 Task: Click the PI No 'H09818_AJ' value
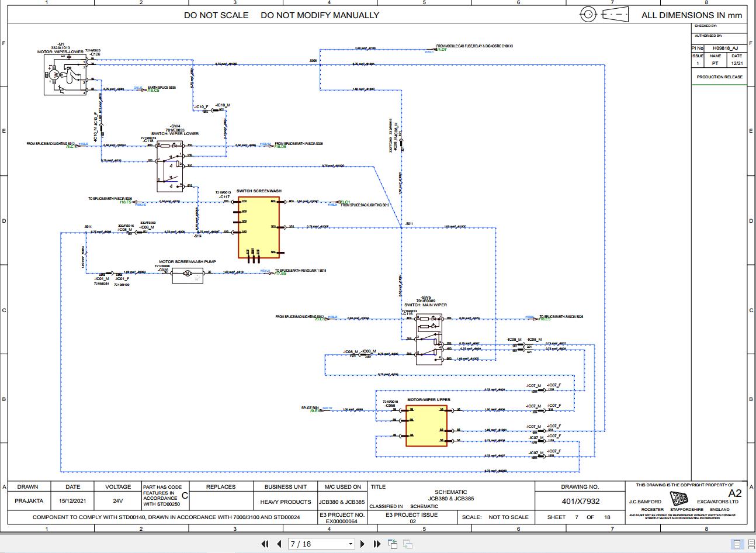pos(725,49)
